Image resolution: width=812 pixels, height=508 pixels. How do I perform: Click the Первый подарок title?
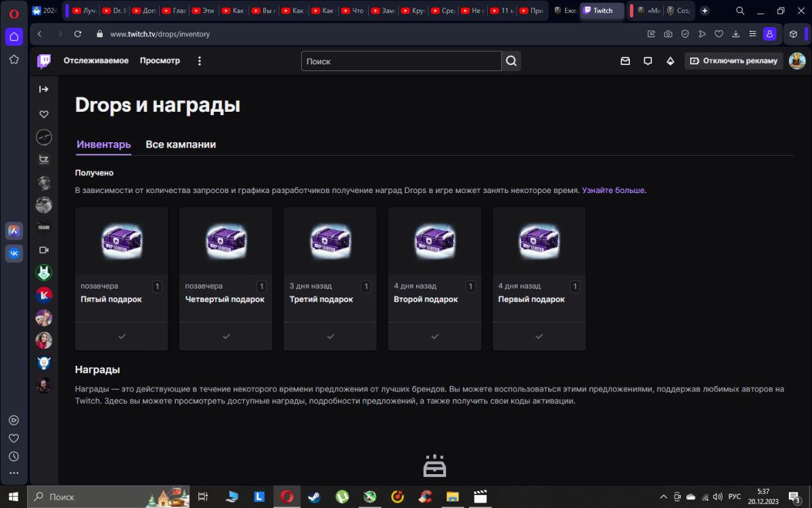click(531, 299)
